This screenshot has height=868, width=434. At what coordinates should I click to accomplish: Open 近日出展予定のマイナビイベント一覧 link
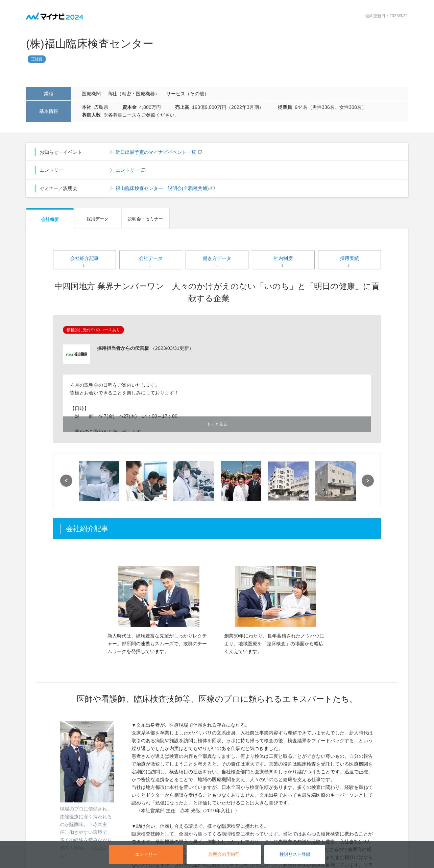[155, 152]
